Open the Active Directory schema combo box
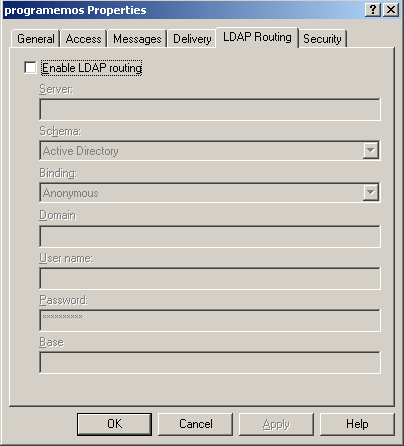 pos(210,151)
